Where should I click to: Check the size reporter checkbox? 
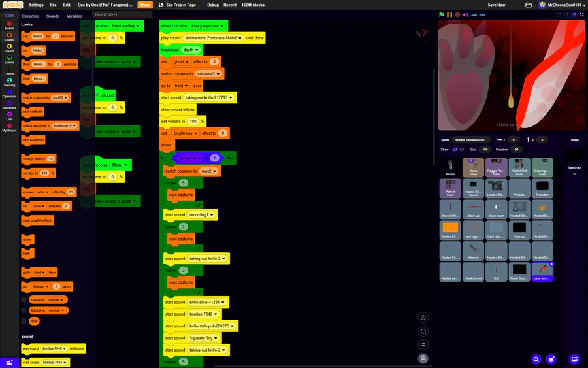tap(24, 321)
